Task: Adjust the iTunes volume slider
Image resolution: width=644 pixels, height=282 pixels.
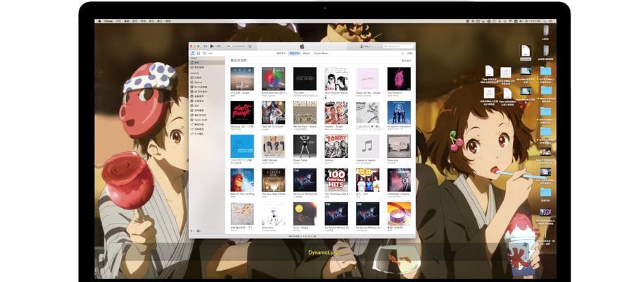Action: click(237, 47)
